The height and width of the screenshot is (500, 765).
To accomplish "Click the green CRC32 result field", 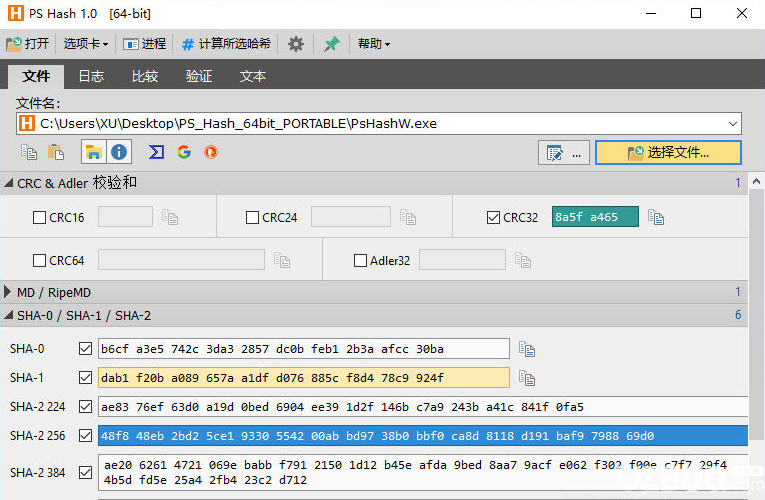I will pos(595,217).
